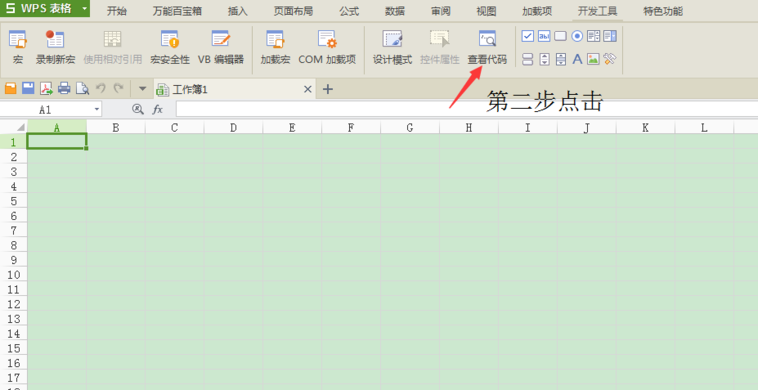Click the undo arrow

[x=101, y=88]
